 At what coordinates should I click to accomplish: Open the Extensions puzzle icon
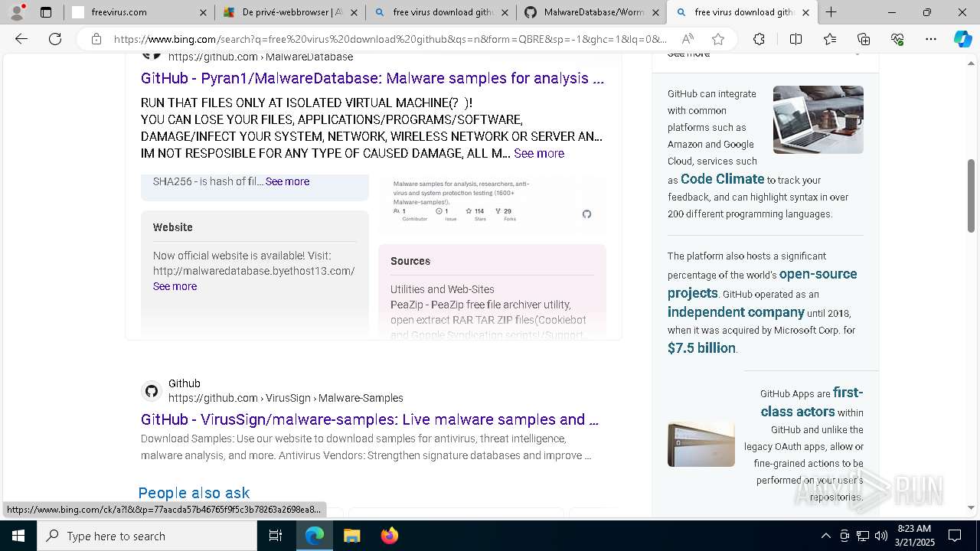(x=759, y=39)
